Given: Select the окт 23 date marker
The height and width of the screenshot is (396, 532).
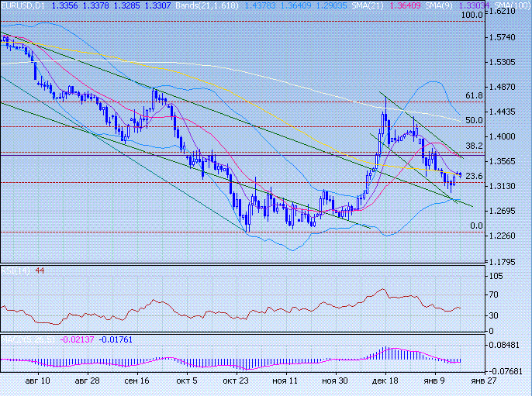Looking at the screenshot, I should tap(235, 381).
